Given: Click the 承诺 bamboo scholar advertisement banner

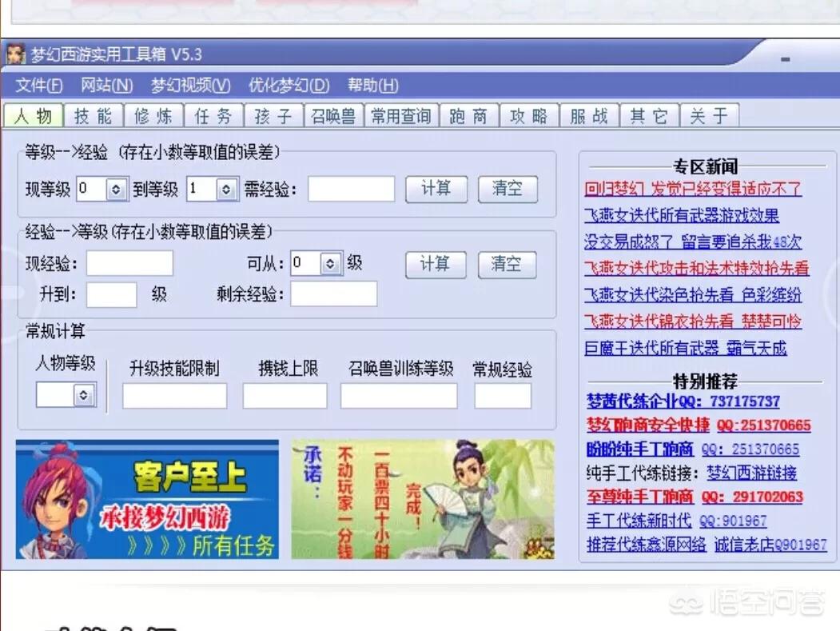Looking at the screenshot, I should click(x=423, y=499).
